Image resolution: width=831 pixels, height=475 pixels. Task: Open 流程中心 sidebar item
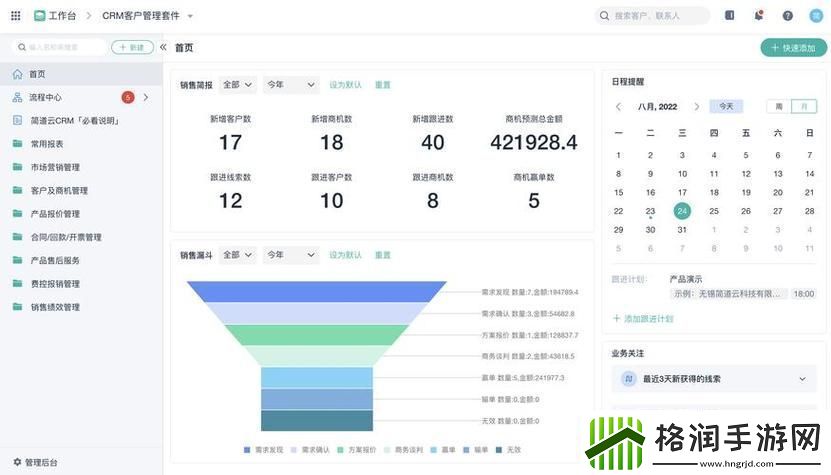coord(81,98)
